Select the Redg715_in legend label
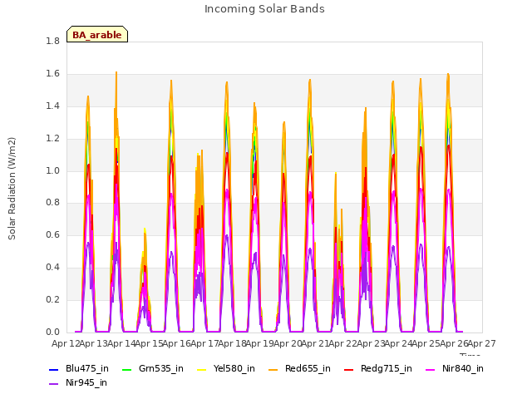 pos(387,368)
